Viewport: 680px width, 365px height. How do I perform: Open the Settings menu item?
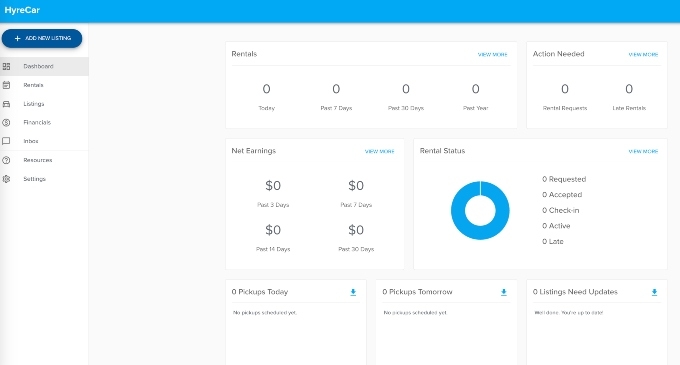coord(44,179)
